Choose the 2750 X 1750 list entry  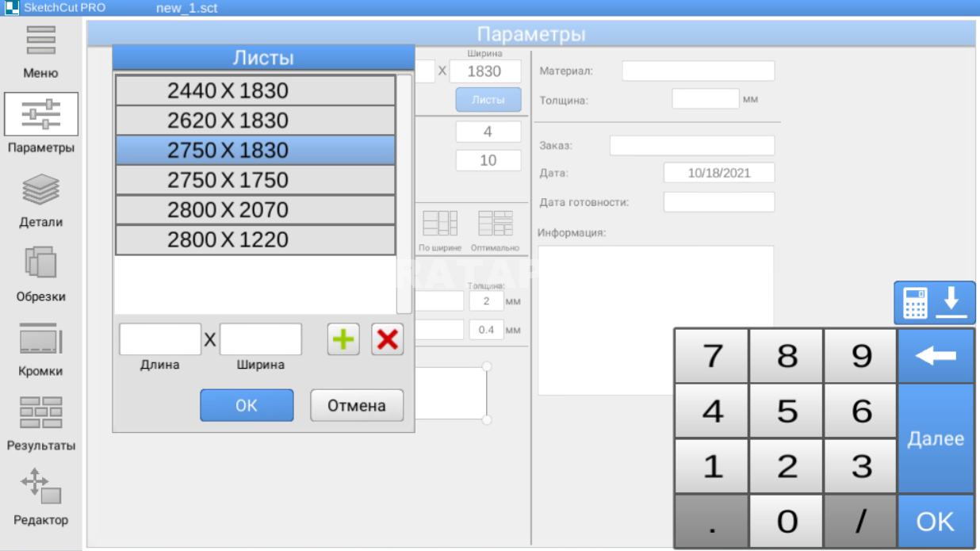(x=255, y=180)
